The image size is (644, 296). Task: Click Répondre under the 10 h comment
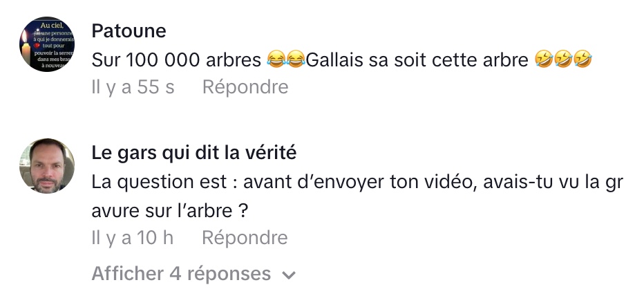(x=245, y=238)
